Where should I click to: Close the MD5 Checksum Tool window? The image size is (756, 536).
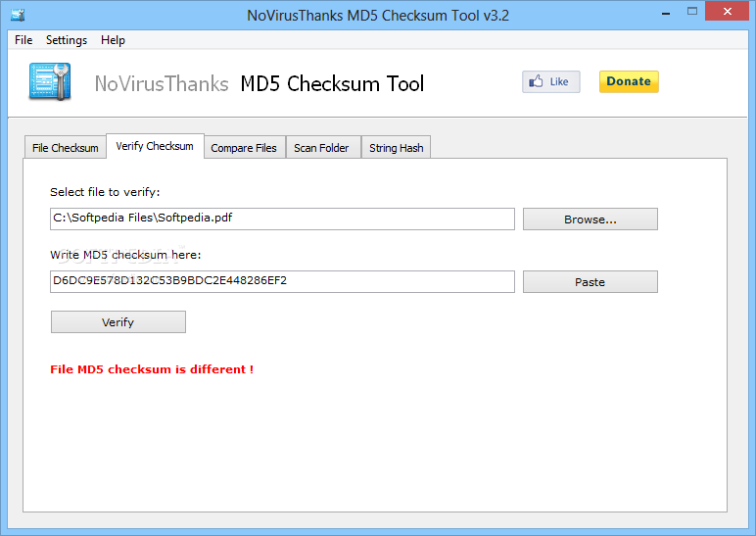[x=727, y=11]
